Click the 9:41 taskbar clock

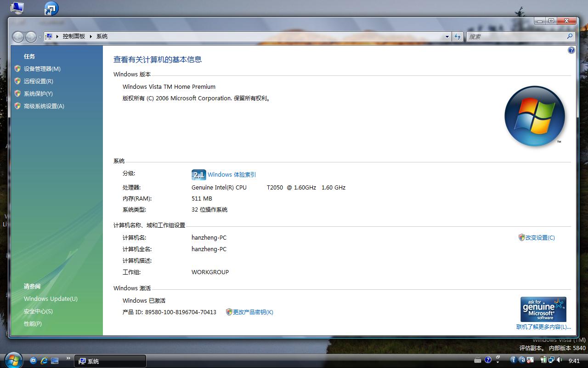574,361
